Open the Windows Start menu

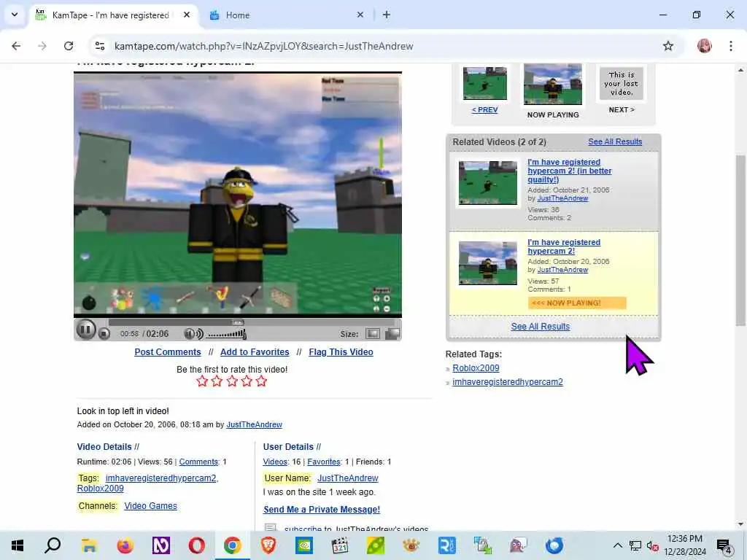(18, 545)
